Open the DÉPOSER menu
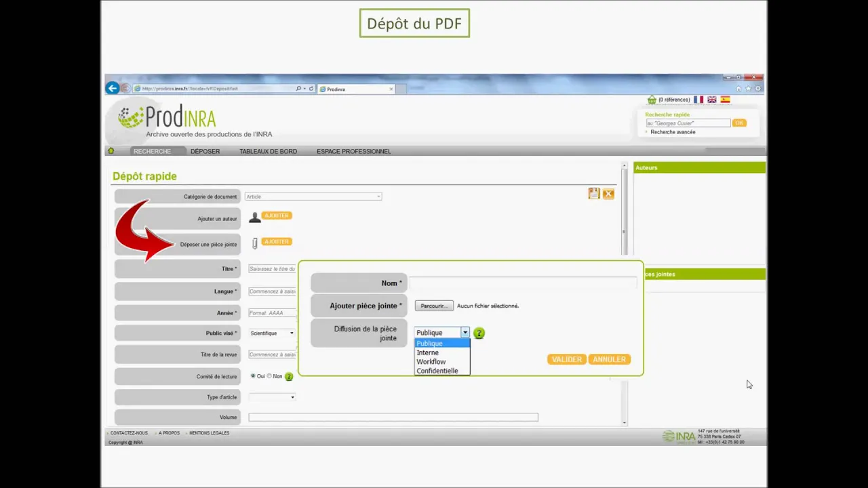Image resolution: width=868 pixels, height=488 pixels. [205, 151]
